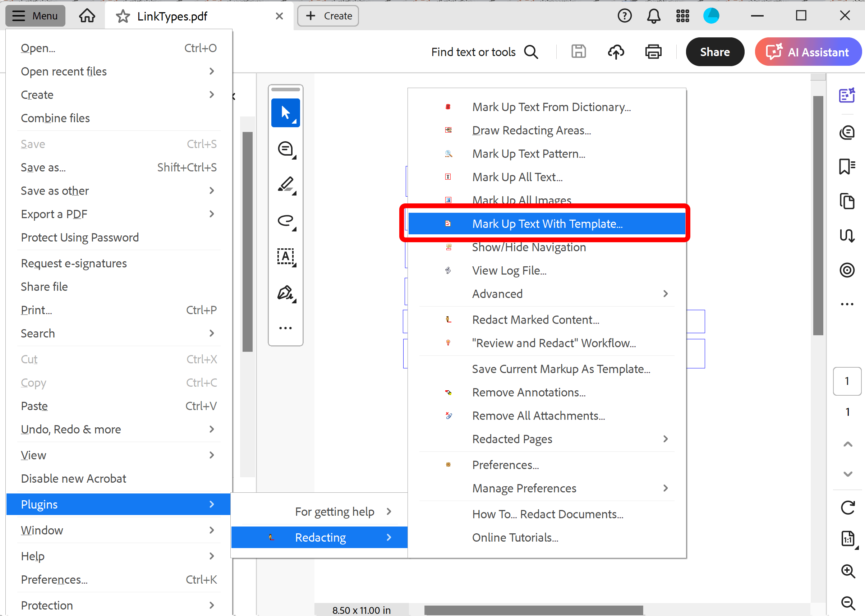Viewport: 865px width, 616px height.
Task: Choose Combine files
Action: coord(118,118)
